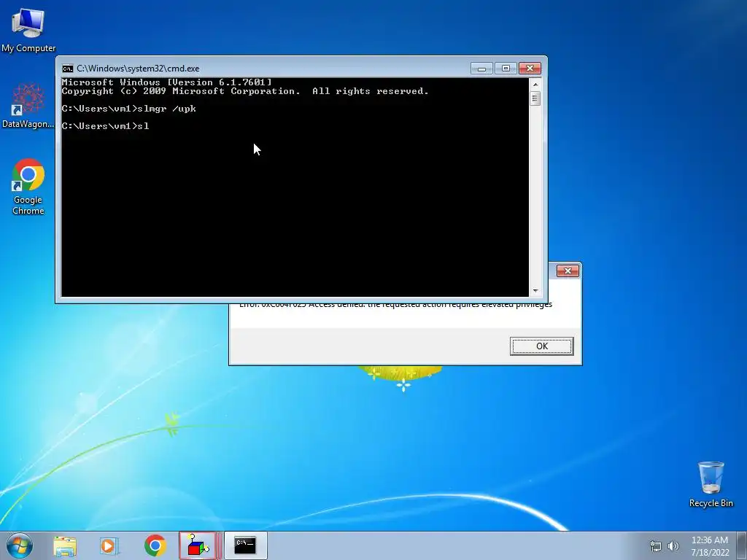Launch Chrome from the taskbar

coord(155,545)
